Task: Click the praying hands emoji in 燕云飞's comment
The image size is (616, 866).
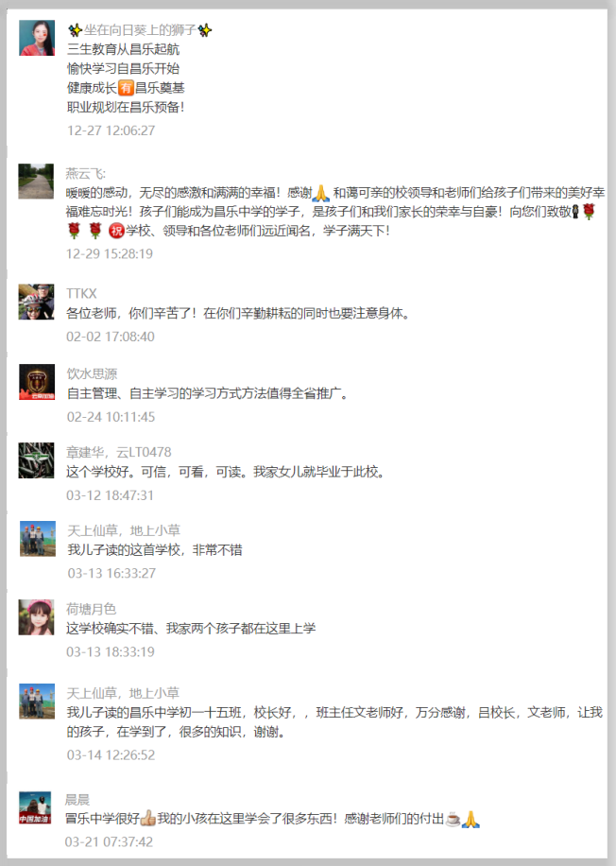Action: pos(321,193)
